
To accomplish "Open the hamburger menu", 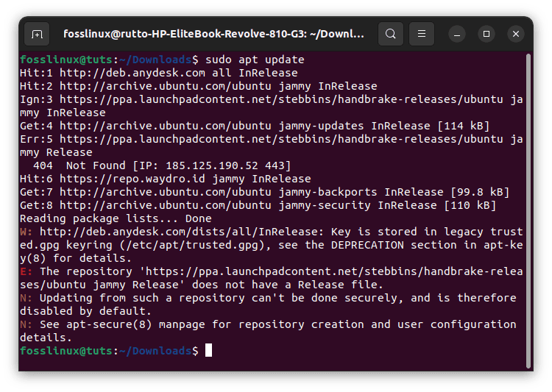I will tap(422, 34).
